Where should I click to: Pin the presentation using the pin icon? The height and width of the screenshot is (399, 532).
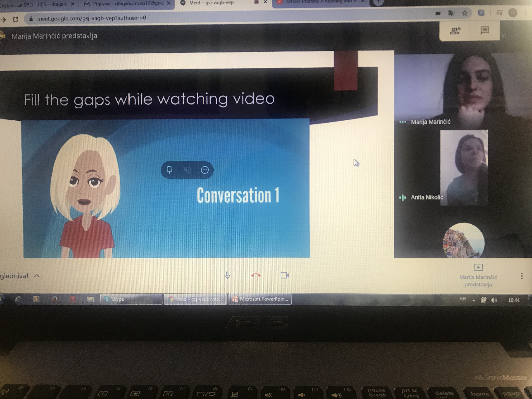(169, 170)
